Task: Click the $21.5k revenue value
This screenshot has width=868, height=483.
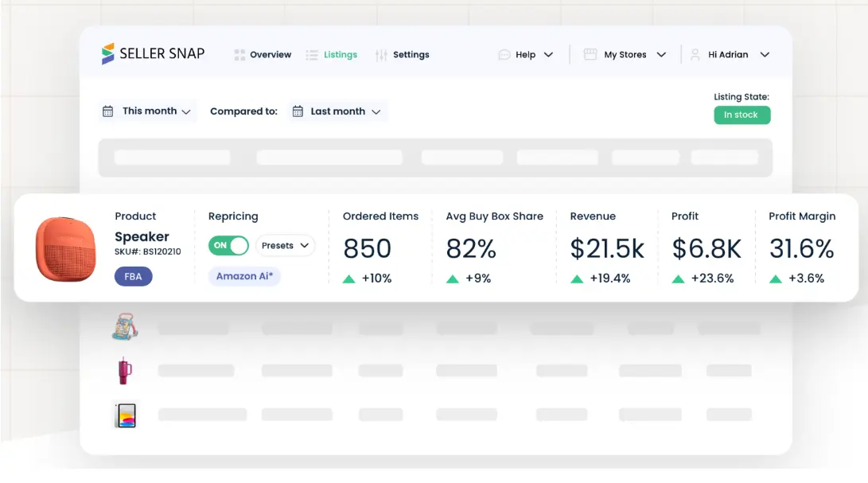Action: click(x=607, y=248)
